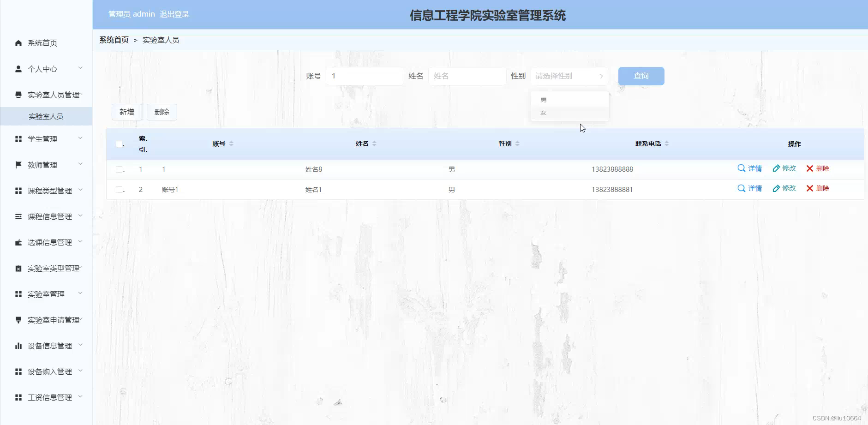
Task: Click the 姓名 input field
Action: [x=467, y=76]
